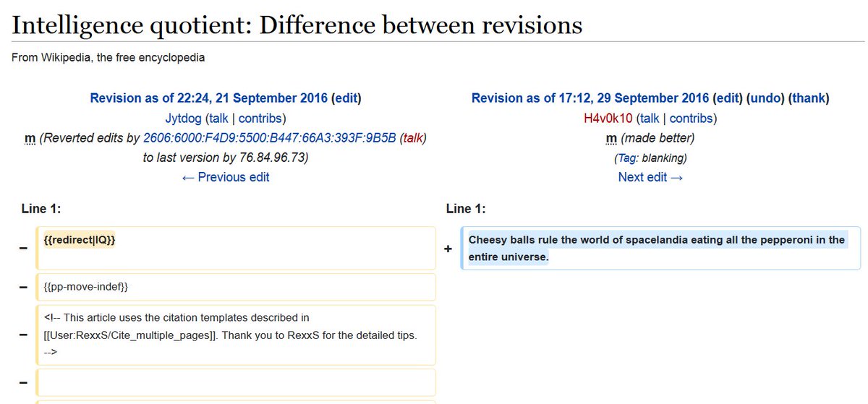The height and width of the screenshot is (404, 868).
Task: Click the removed citation templates comment block
Action: (236, 335)
